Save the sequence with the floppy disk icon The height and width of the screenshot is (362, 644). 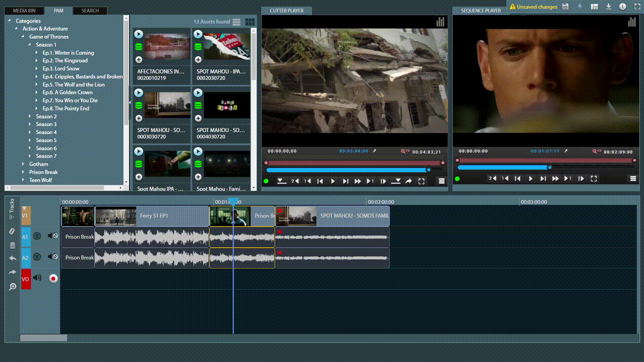click(x=566, y=7)
